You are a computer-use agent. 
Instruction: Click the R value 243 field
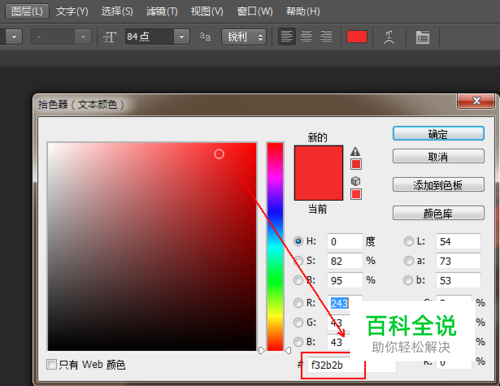click(x=345, y=303)
